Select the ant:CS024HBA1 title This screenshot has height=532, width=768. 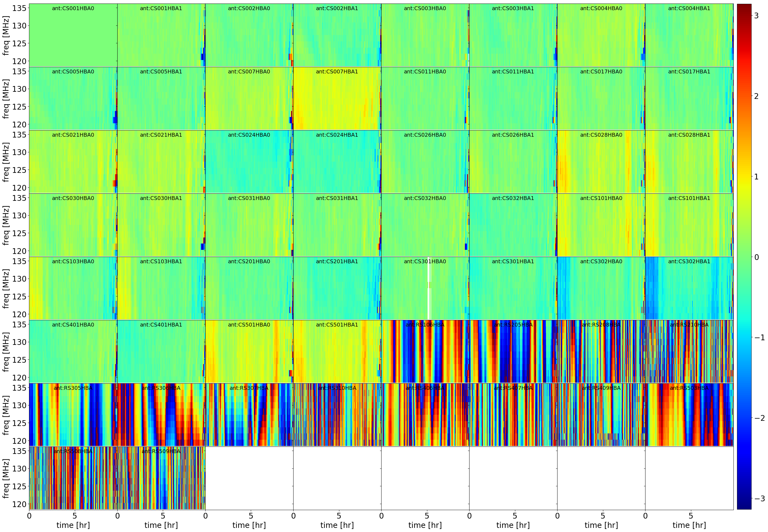[337, 135]
